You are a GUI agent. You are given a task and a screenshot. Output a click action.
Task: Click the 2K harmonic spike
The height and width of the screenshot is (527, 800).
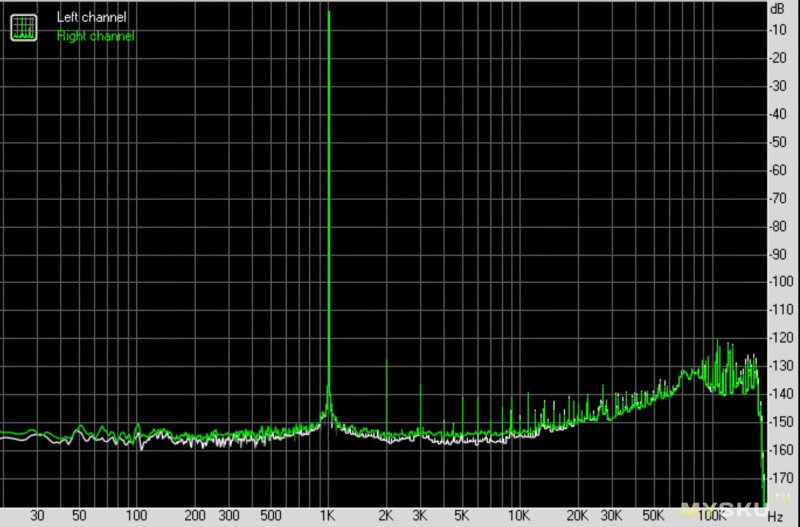(x=386, y=390)
